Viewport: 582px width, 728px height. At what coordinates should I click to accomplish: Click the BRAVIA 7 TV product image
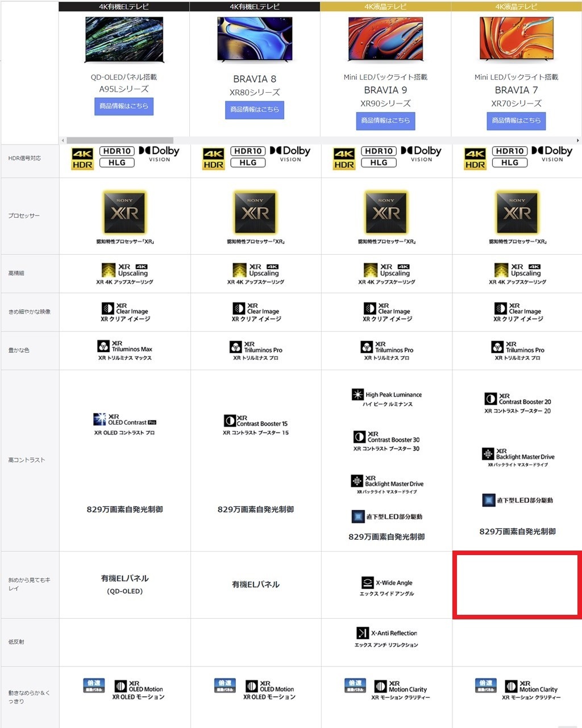click(516, 39)
